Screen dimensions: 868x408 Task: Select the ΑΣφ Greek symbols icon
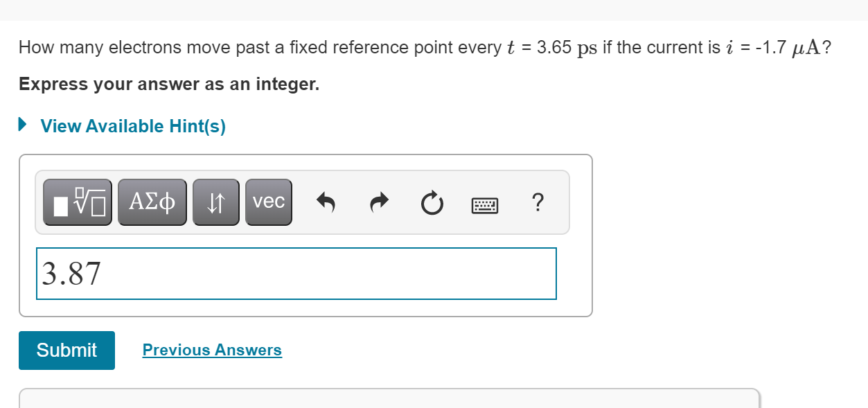pos(152,202)
